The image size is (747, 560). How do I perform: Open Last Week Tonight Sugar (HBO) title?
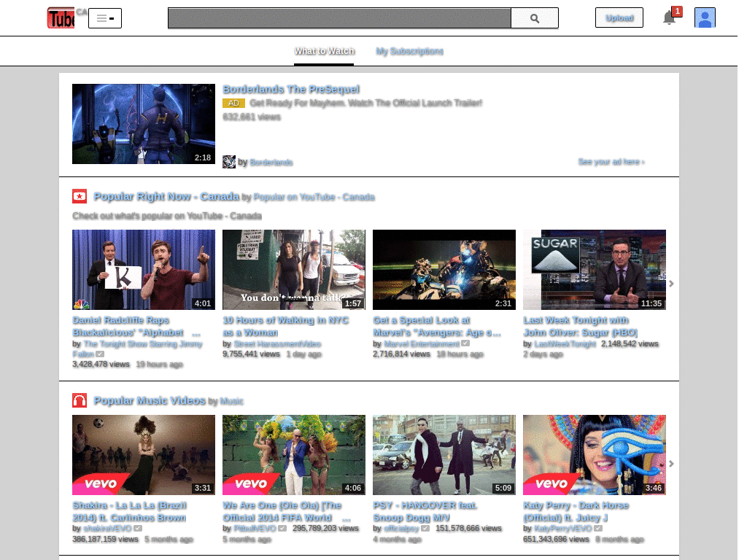click(580, 326)
